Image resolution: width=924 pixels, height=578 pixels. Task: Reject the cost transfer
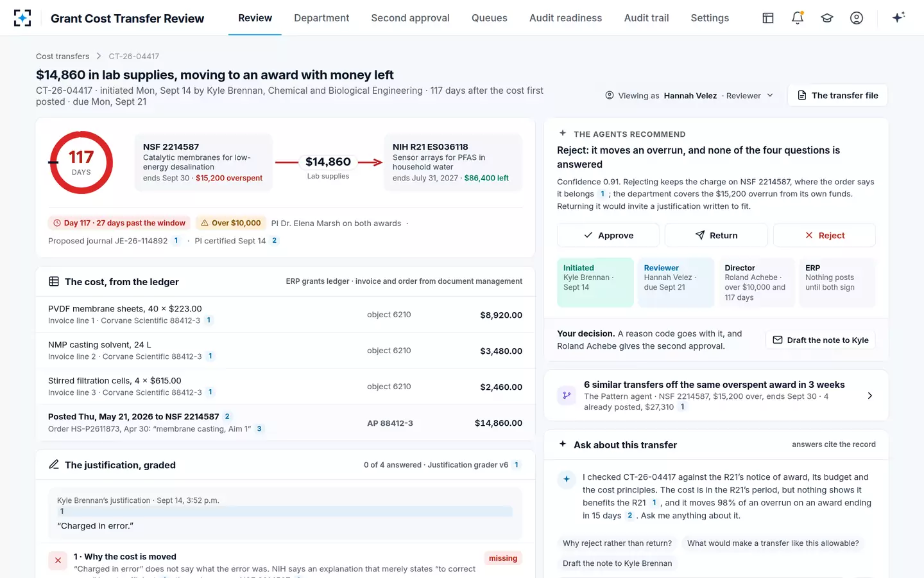[825, 235]
